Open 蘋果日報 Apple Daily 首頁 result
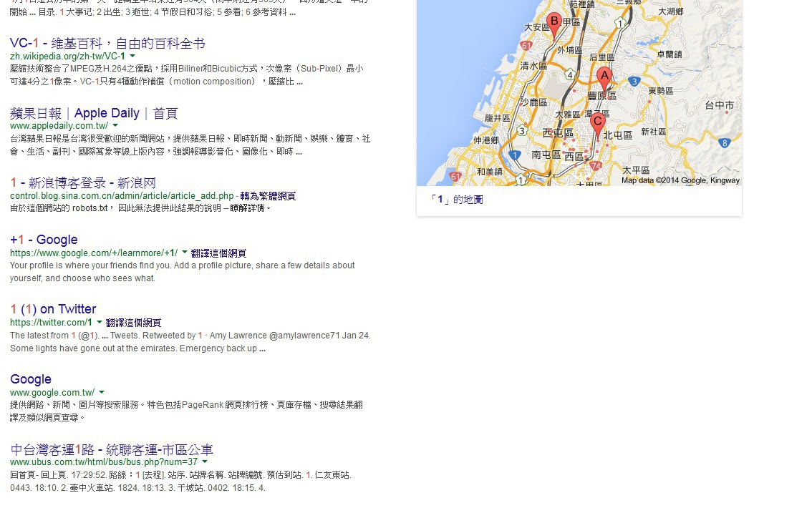Screen dimensions: 812x508 [x=94, y=113]
